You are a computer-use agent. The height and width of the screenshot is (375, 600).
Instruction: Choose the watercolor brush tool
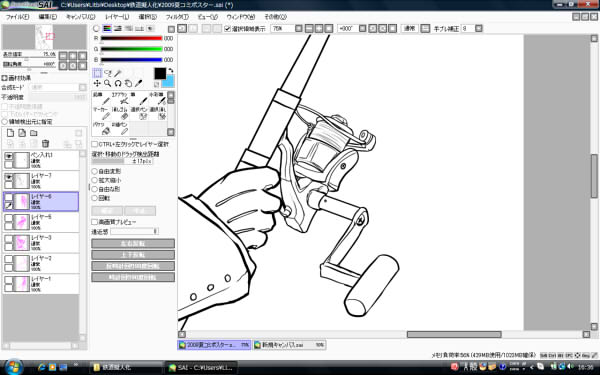[157, 98]
